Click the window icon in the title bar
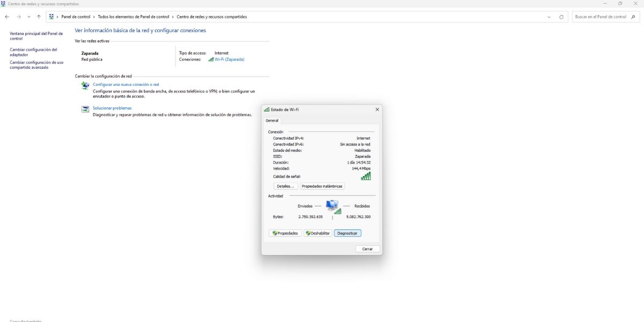The width and height of the screenshot is (644, 322). click(x=3, y=4)
